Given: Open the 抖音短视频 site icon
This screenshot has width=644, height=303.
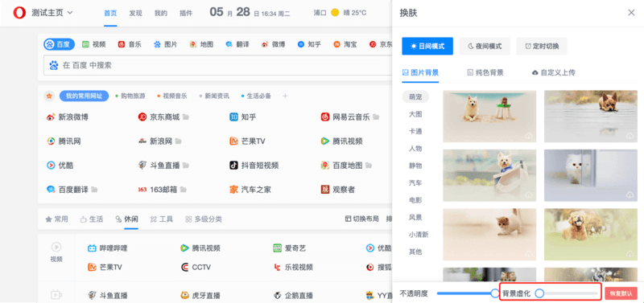Looking at the screenshot, I should pyautogui.click(x=233, y=166).
